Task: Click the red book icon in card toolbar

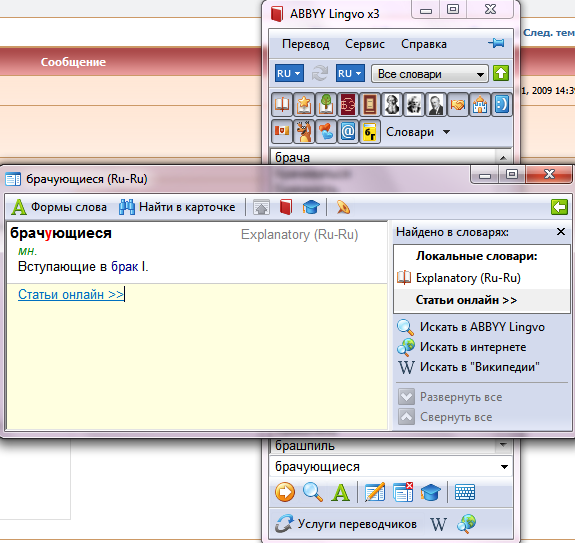Action: (x=286, y=207)
